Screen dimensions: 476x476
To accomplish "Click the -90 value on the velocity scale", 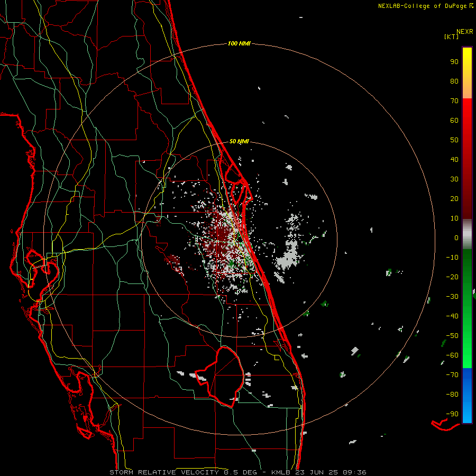I will click(x=452, y=414).
